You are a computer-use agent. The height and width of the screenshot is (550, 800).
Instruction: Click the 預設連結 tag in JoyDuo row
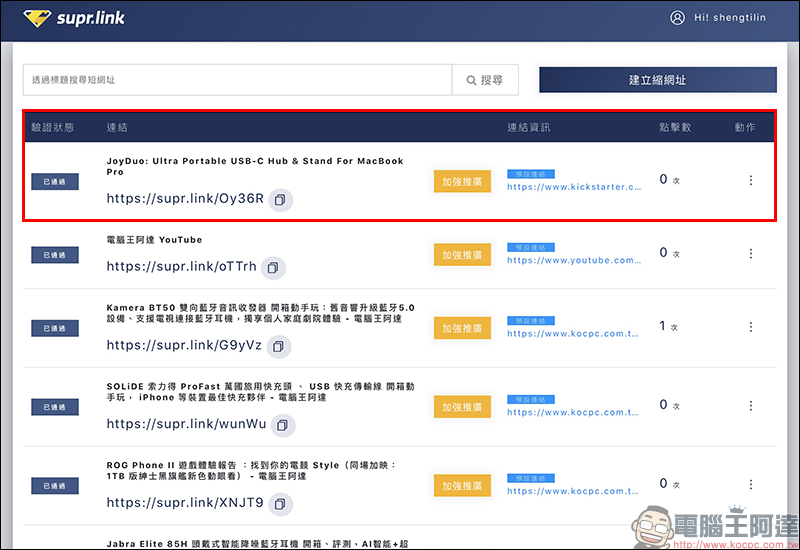pyautogui.click(x=531, y=174)
